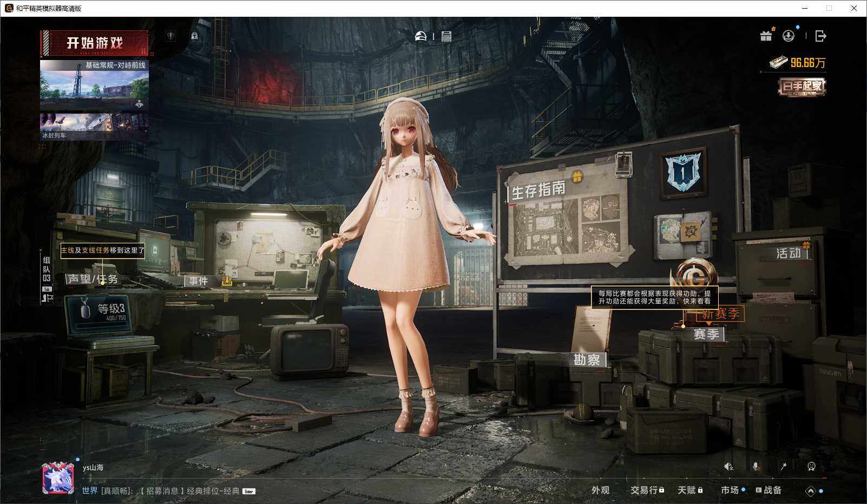Switch to the locked 天赋 talent tab
This screenshot has height=504, width=867.
690,490
